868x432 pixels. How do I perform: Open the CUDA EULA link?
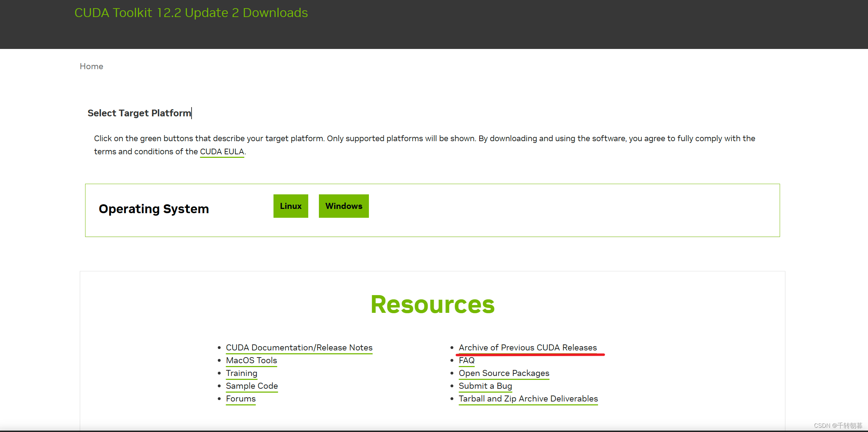(x=222, y=151)
